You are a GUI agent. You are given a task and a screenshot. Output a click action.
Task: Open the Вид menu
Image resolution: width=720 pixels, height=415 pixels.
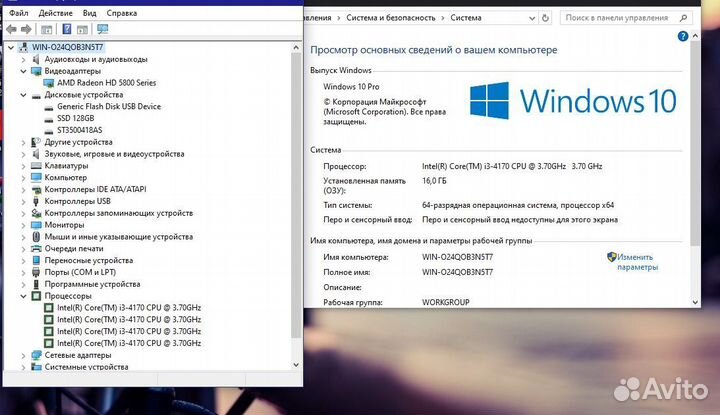click(x=90, y=13)
